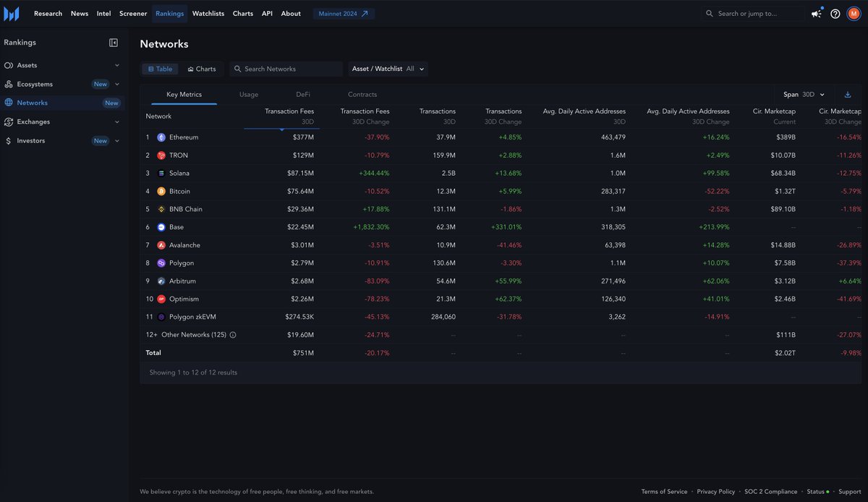Click the Networks globe sidebar icon

tap(9, 103)
